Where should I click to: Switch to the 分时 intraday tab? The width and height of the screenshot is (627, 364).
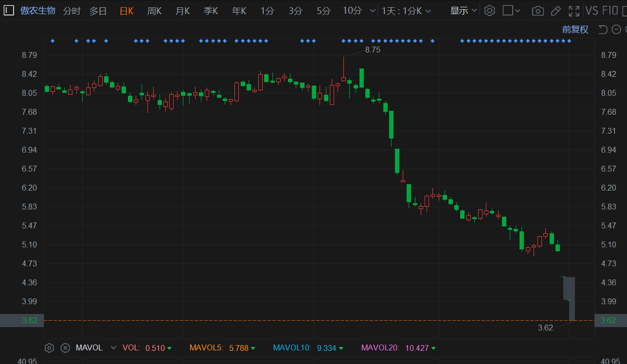point(72,11)
